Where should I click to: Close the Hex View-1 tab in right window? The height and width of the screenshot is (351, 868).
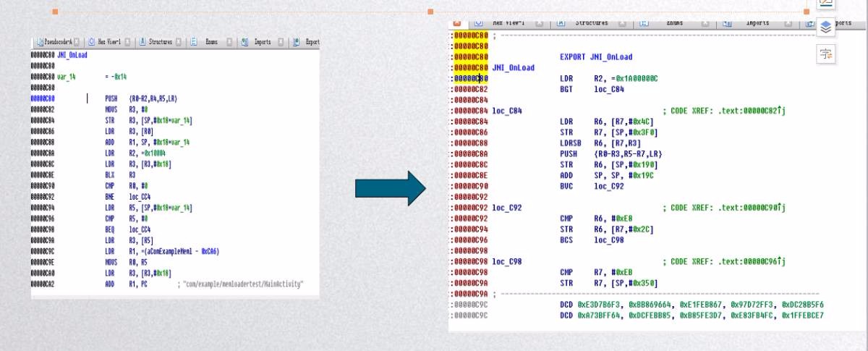pos(540,23)
